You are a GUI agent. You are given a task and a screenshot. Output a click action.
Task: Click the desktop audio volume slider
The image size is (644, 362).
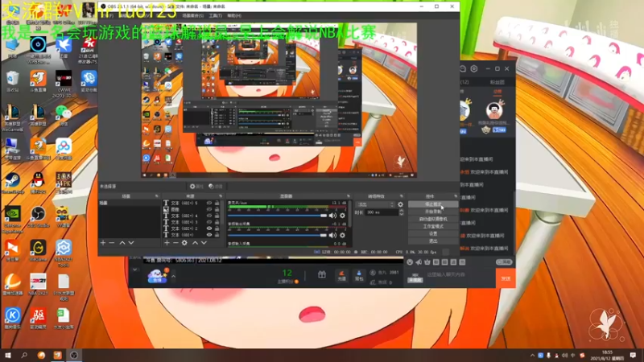click(x=277, y=235)
